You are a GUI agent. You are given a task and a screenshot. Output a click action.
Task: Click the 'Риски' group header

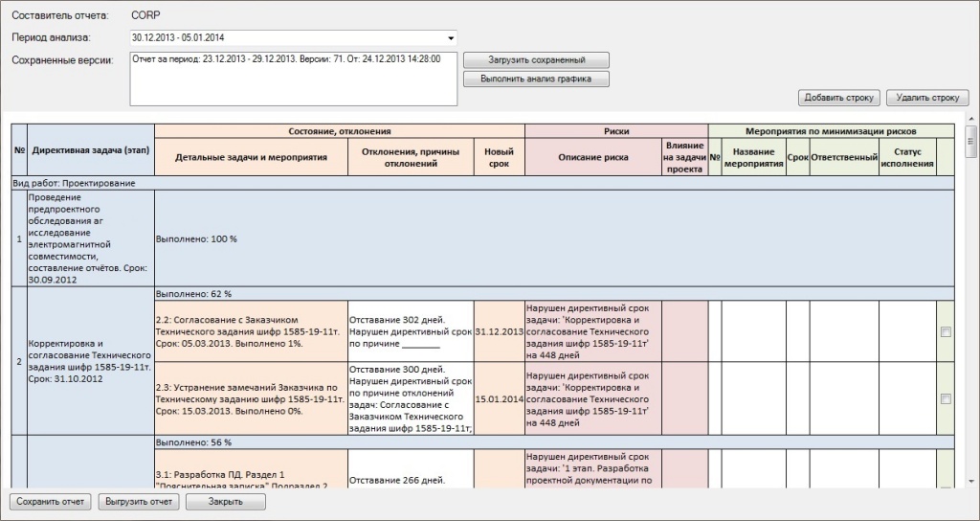[x=616, y=131]
